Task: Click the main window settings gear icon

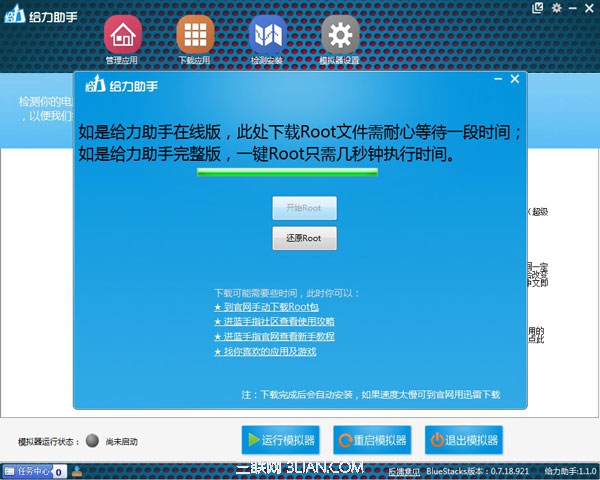Action: coord(557,8)
